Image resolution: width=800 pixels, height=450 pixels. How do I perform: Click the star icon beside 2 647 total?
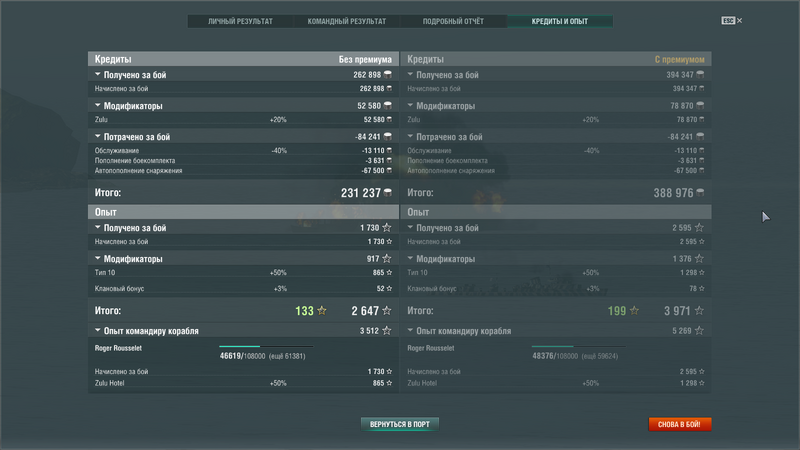point(387,311)
